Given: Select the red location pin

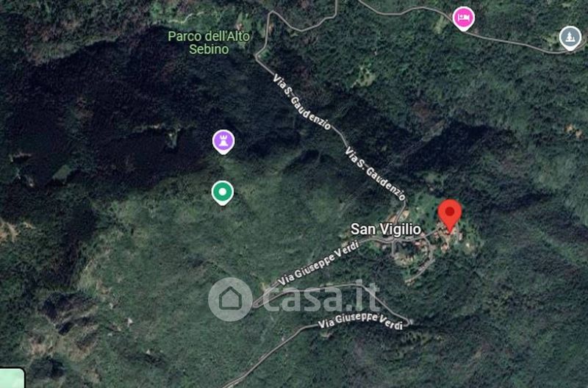Looking at the screenshot, I should point(450,216).
